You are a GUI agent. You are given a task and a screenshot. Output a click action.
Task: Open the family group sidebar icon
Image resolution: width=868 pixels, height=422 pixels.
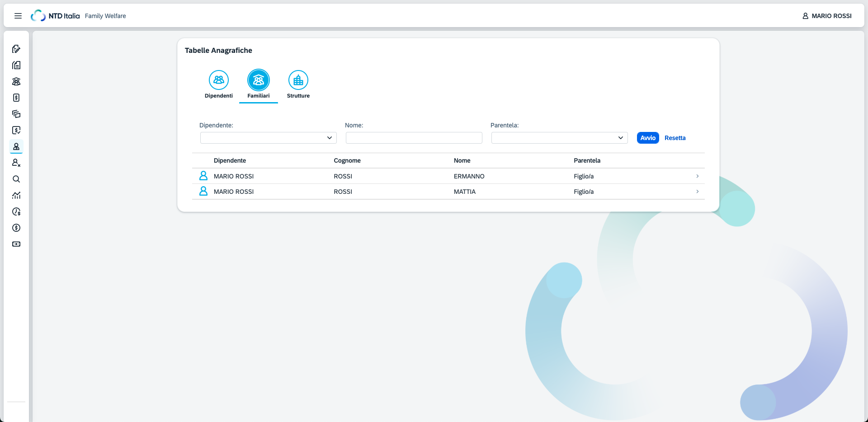(x=16, y=81)
